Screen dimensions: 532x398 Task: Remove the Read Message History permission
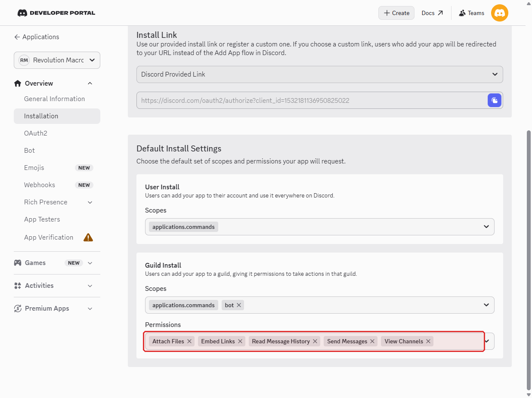(315, 341)
